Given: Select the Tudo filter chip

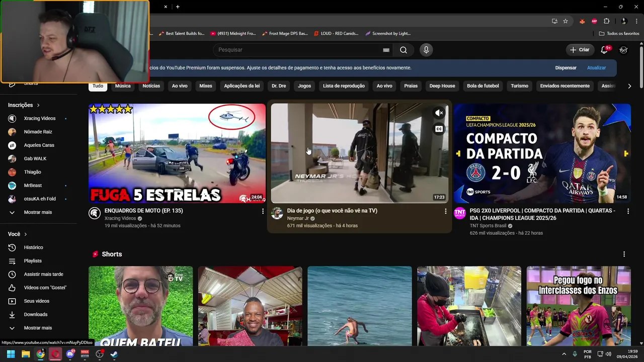Looking at the screenshot, I should coord(98,86).
